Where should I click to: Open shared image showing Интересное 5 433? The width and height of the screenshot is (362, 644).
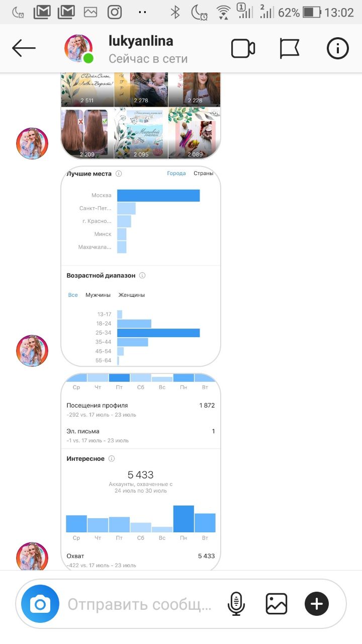(141, 472)
